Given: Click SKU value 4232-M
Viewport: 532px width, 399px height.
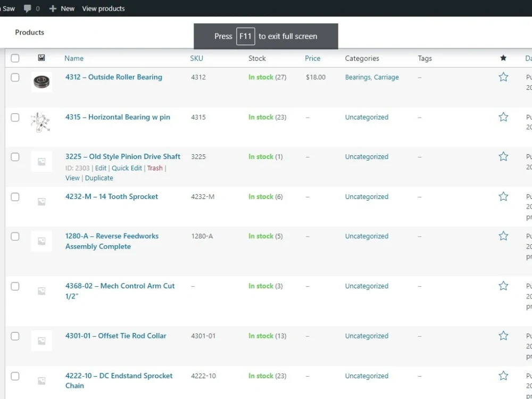Looking at the screenshot, I should tap(203, 196).
